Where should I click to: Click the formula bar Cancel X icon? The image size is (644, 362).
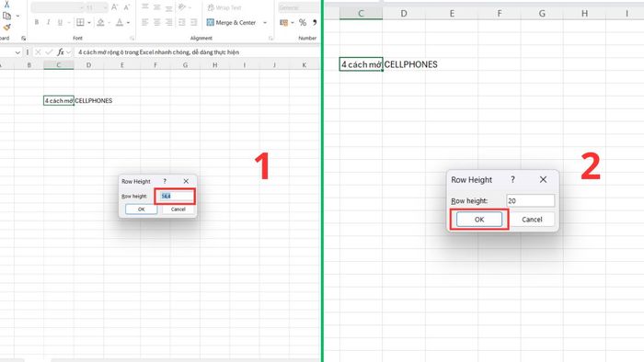click(x=38, y=52)
